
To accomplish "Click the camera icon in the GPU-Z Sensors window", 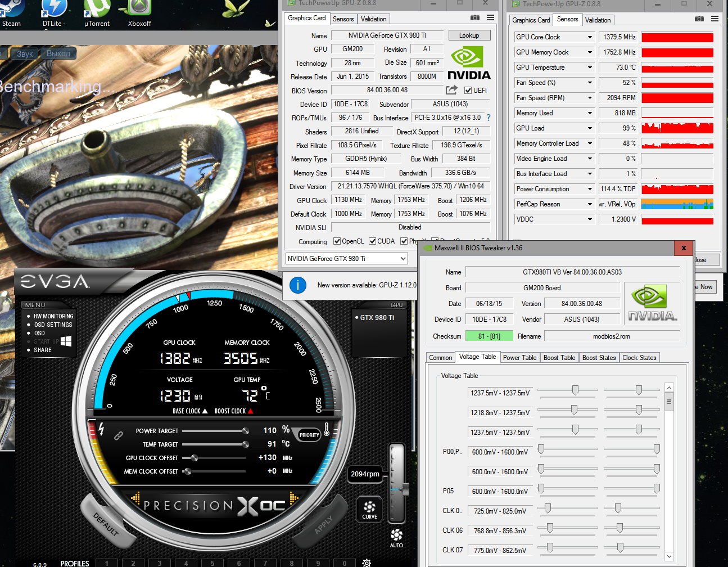I will tap(699, 19).
